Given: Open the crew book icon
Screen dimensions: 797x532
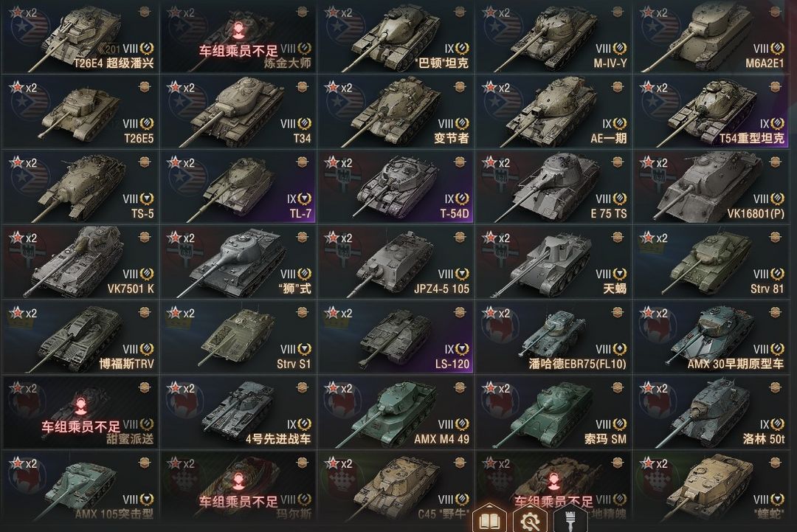Looking at the screenshot, I should [489, 519].
